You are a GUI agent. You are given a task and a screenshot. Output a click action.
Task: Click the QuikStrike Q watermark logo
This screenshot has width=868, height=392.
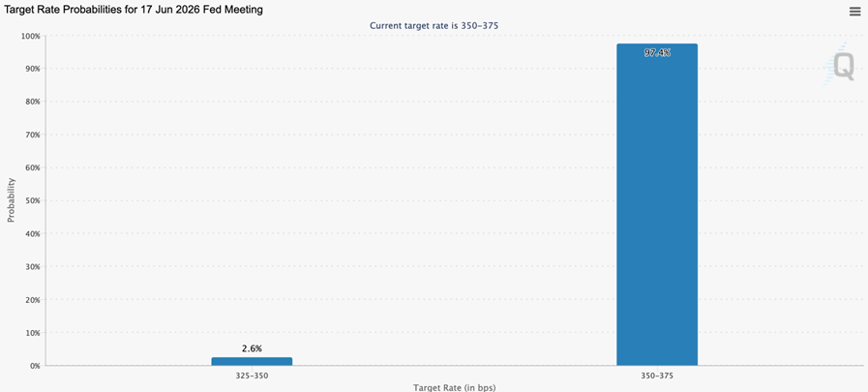pos(839,67)
